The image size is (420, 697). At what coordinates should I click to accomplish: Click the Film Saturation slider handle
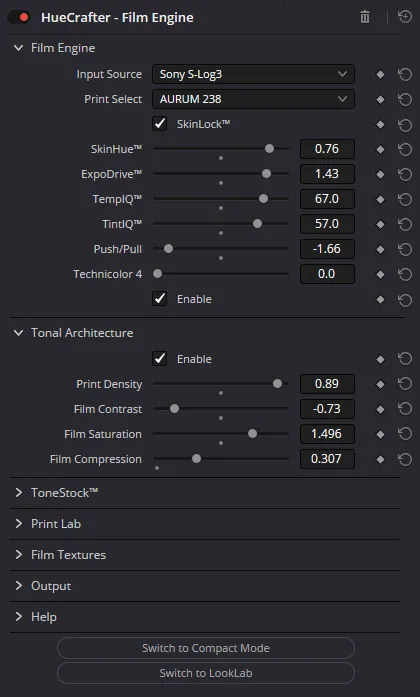coord(252,433)
